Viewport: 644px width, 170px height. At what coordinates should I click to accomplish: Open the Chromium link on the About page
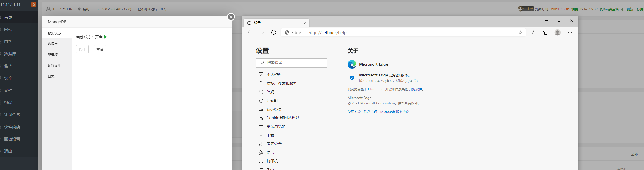click(376, 89)
